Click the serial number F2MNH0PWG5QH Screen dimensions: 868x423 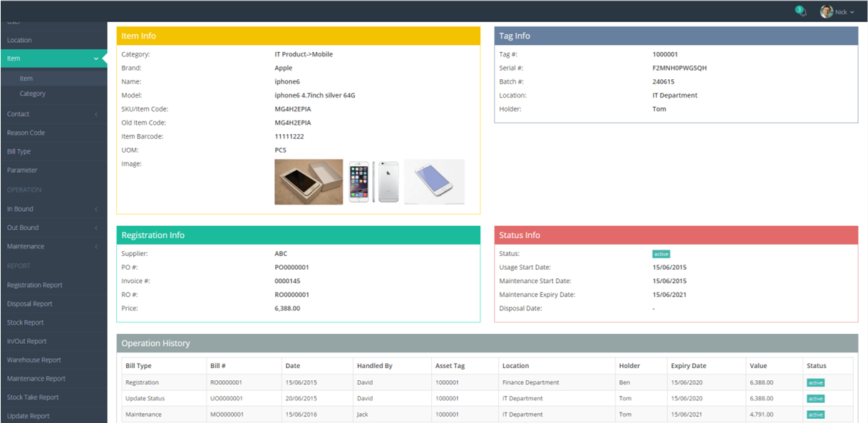point(680,68)
